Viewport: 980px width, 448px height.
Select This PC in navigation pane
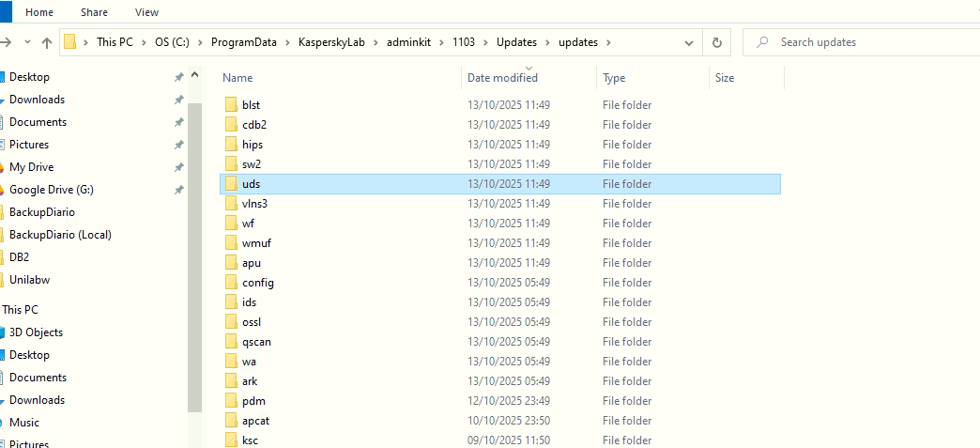pyautogui.click(x=21, y=310)
